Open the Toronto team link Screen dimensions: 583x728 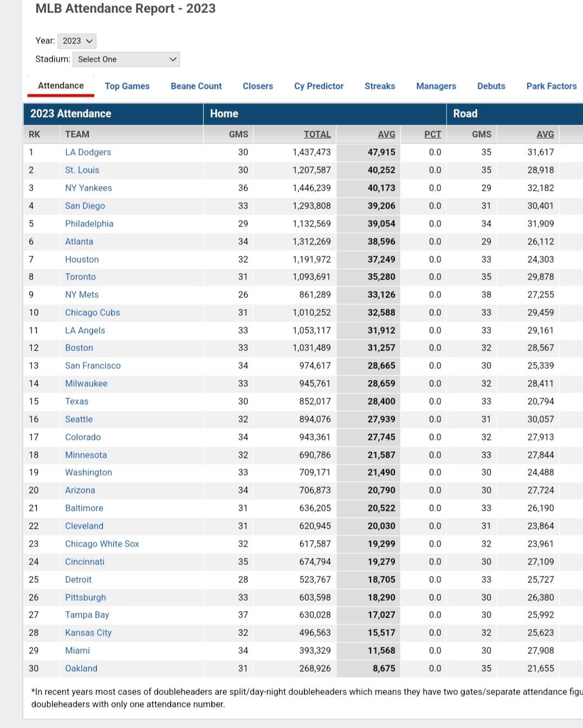point(80,277)
